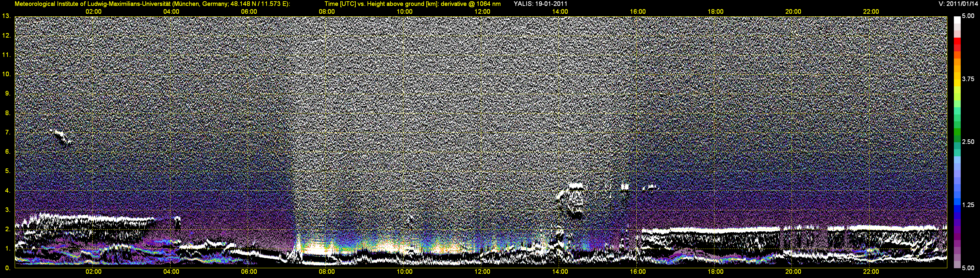980x278 pixels.
Task: Click the 18:00 label on the top time axis
Action: 716,12
